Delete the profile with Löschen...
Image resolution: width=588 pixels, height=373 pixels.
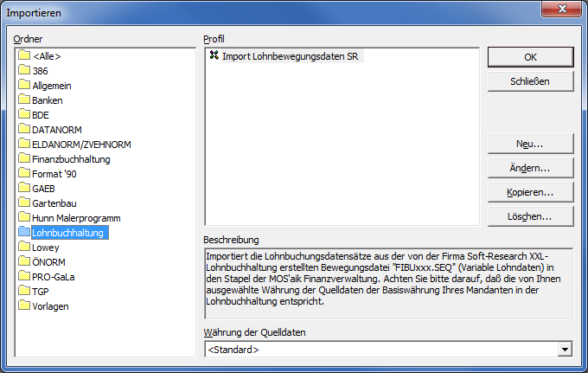tap(531, 216)
